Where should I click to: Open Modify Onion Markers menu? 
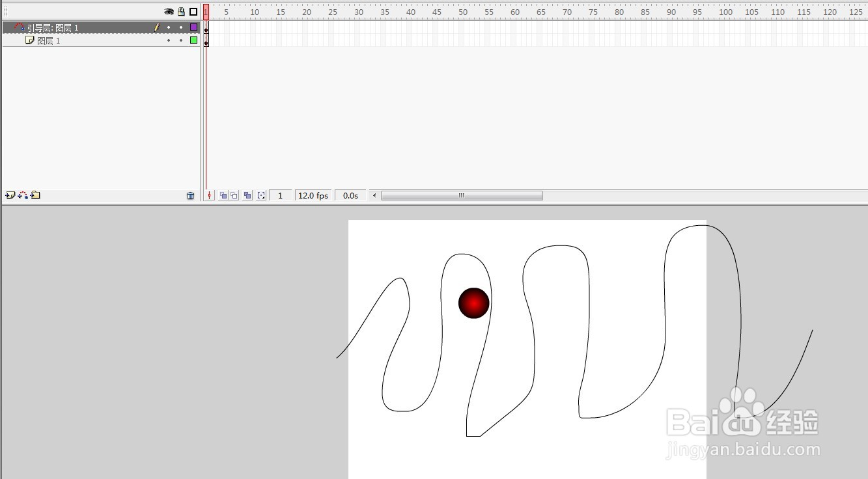(261, 195)
